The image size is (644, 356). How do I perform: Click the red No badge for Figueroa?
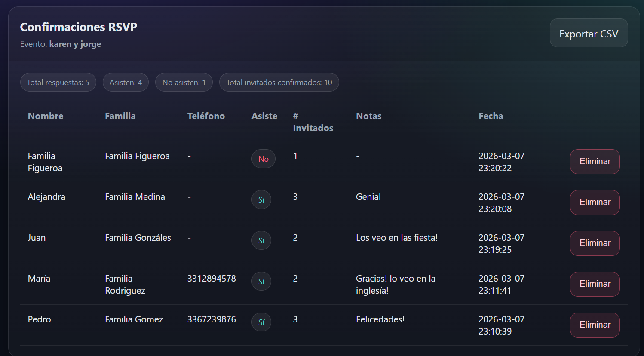coord(264,159)
